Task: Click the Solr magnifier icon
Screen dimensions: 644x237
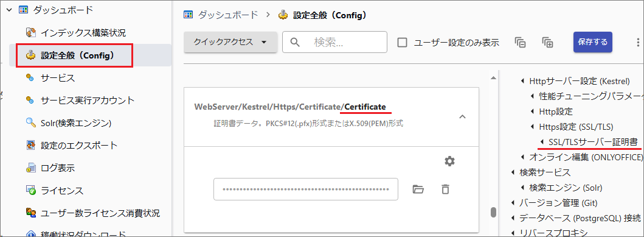Action: (30, 122)
